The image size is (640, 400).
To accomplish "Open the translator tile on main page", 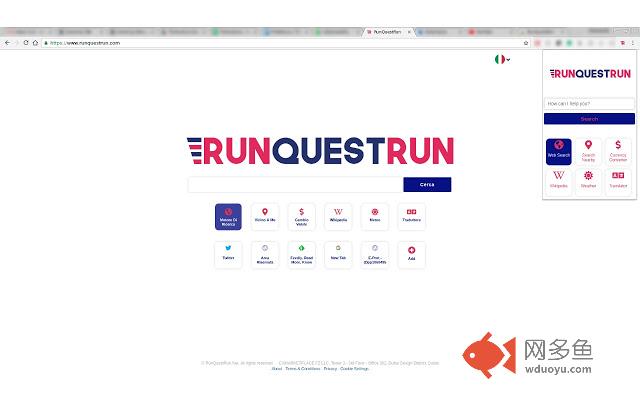I will (411, 217).
